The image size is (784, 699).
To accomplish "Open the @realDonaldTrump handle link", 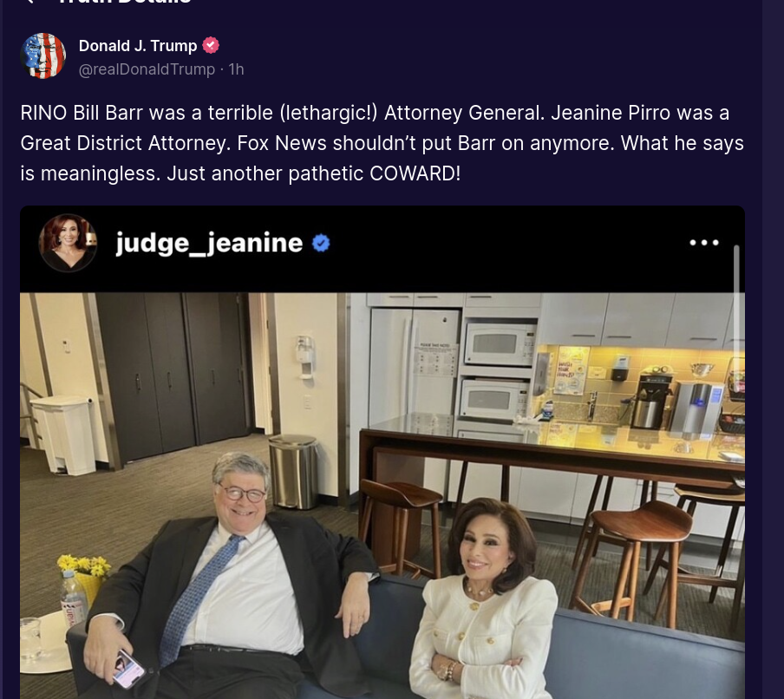I will pyautogui.click(x=147, y=69).
